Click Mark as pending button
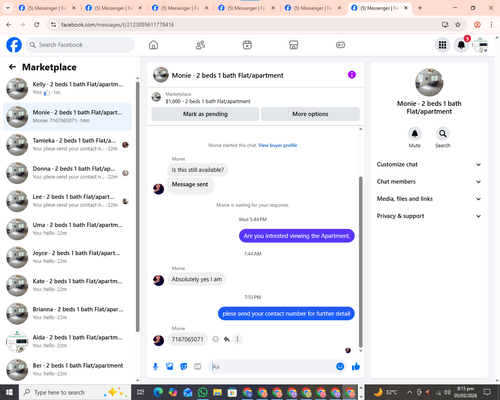Image resolution: width=500 pixels, height=400 pixels. coord(205,114)
